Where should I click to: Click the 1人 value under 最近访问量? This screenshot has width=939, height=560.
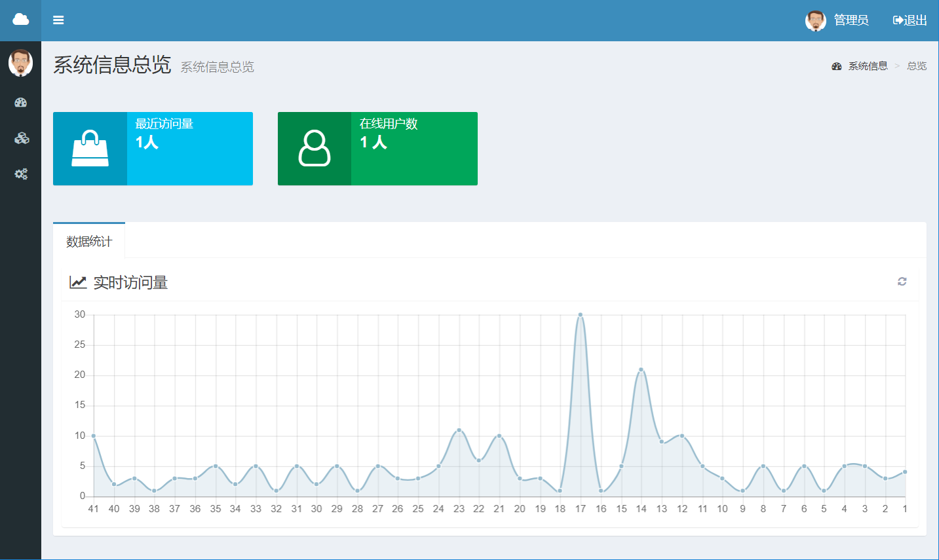coord(147,142)
